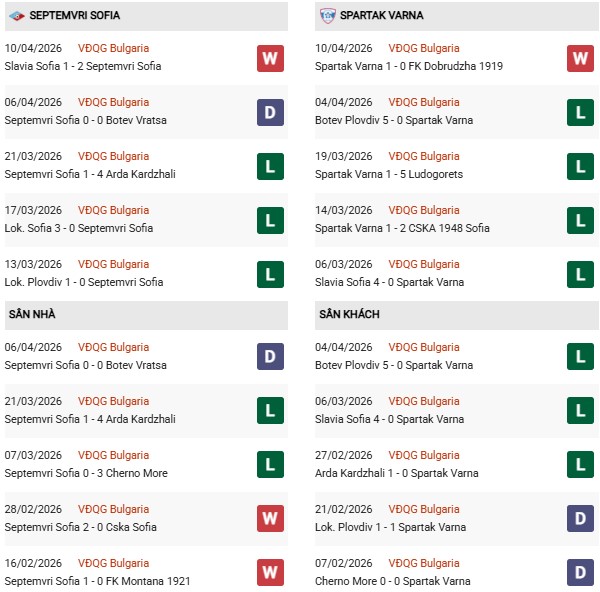The height and width of the screenshot is (592, 600).
Task: Click L badge for Lok. Sofia 3-0 match
Action: (270, 220)
